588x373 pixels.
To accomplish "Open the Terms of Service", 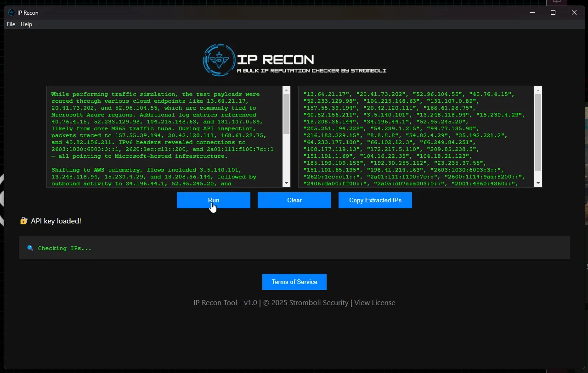I will tap(294, 282).
